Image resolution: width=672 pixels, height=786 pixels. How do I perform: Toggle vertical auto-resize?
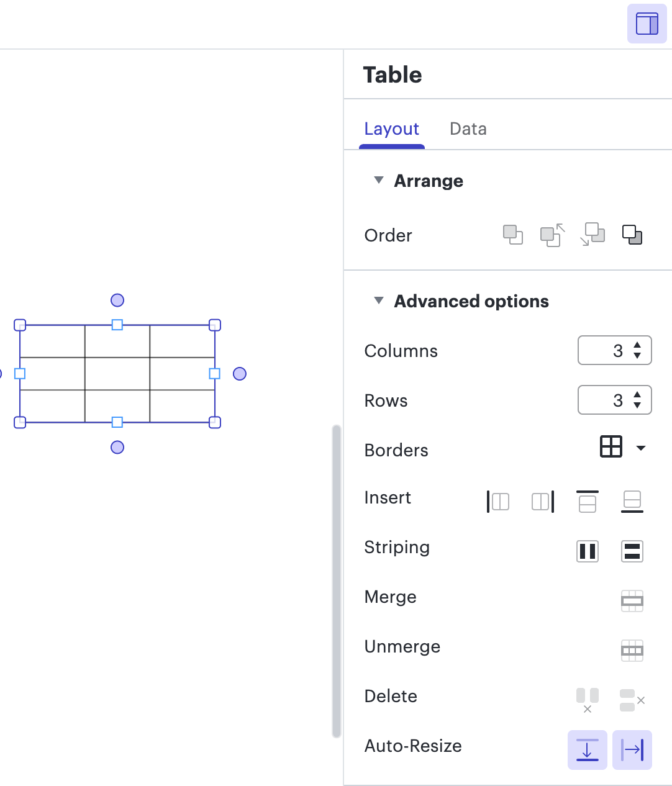pos(588,750)
